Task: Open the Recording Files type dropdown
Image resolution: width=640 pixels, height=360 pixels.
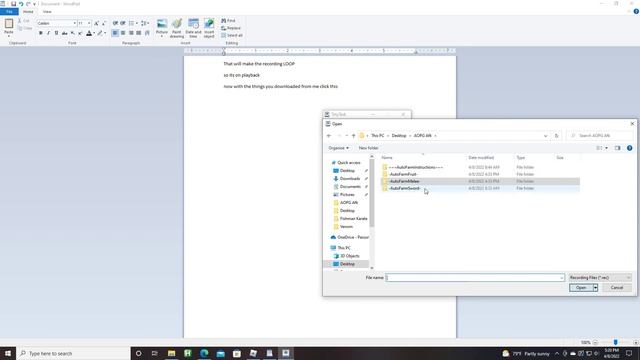Action: [600, 278]
